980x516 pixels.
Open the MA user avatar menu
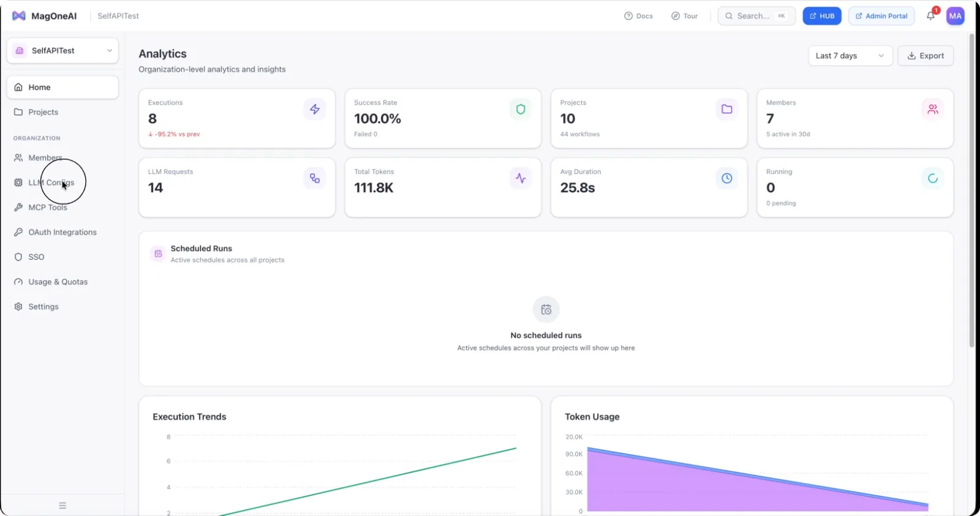click(955, 16)
